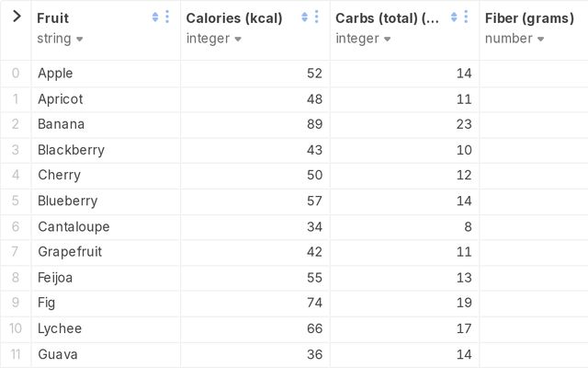Change Fruit column string type
The height and width of the screenshot is (368, 588).
click(61, 39)
